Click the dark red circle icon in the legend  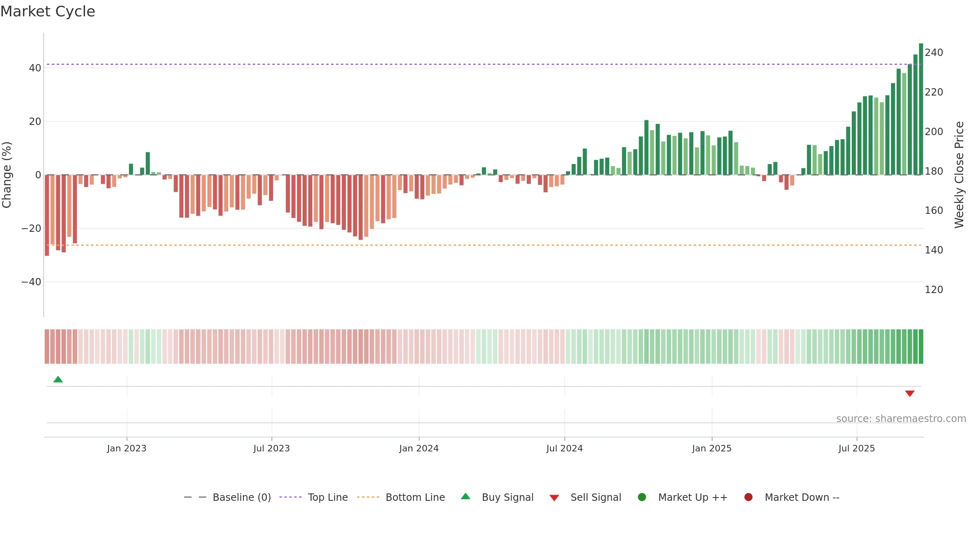[x=748, y=497]
